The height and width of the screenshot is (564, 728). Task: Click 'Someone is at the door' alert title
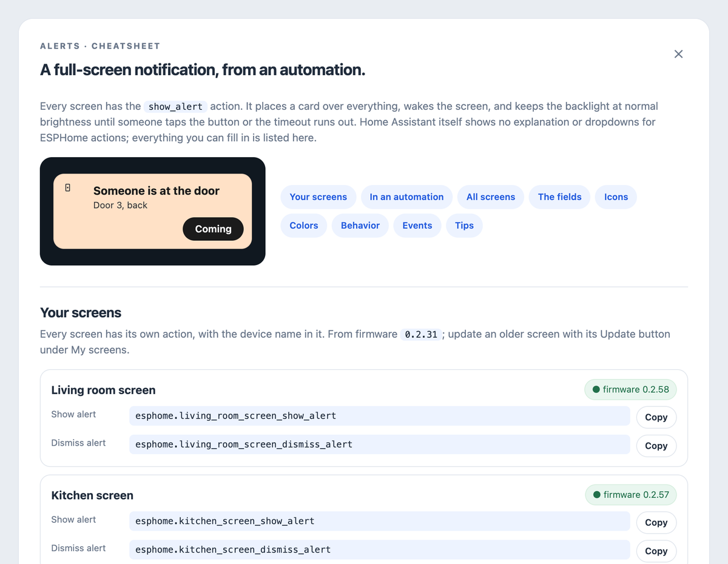pos(157,190)
